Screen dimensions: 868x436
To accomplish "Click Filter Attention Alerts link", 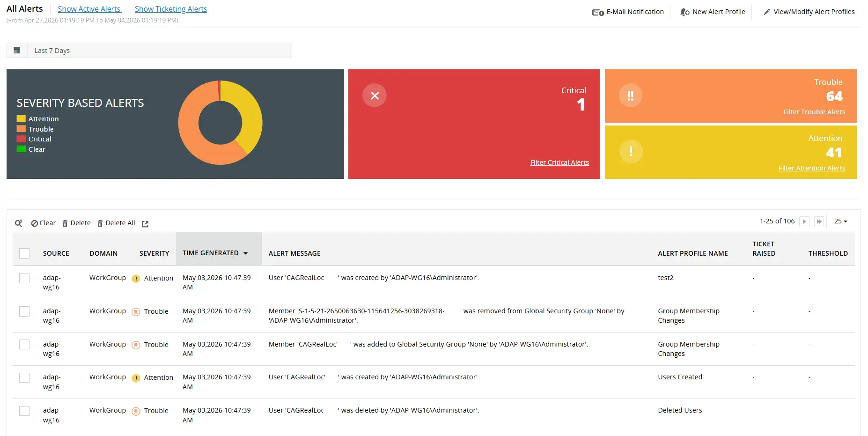I will pos(812,168).
